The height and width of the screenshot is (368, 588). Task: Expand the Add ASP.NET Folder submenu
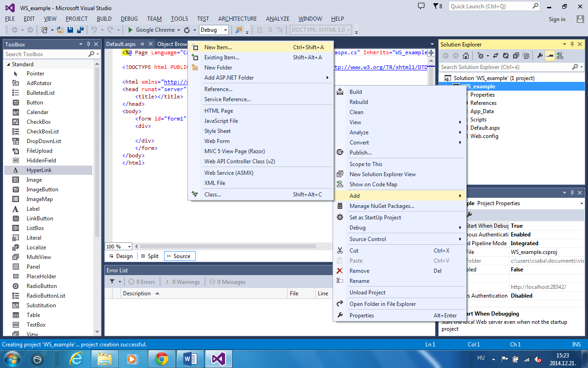click(260, 78)
